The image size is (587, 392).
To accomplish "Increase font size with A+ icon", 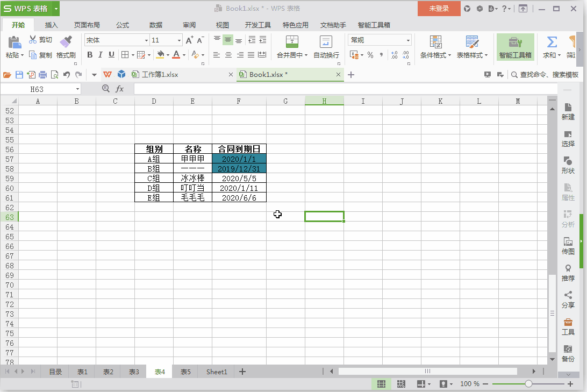I will (x=190, y=40).
